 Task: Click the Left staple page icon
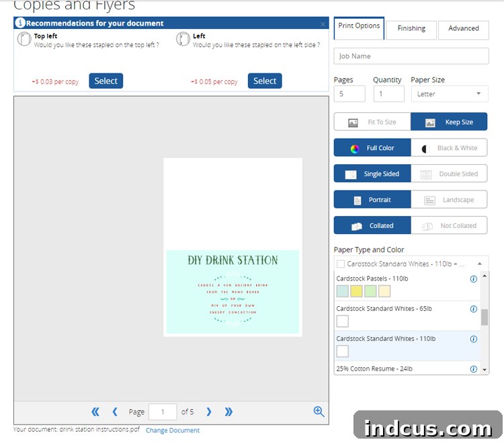pyautogui.click(x=183, y=39)
